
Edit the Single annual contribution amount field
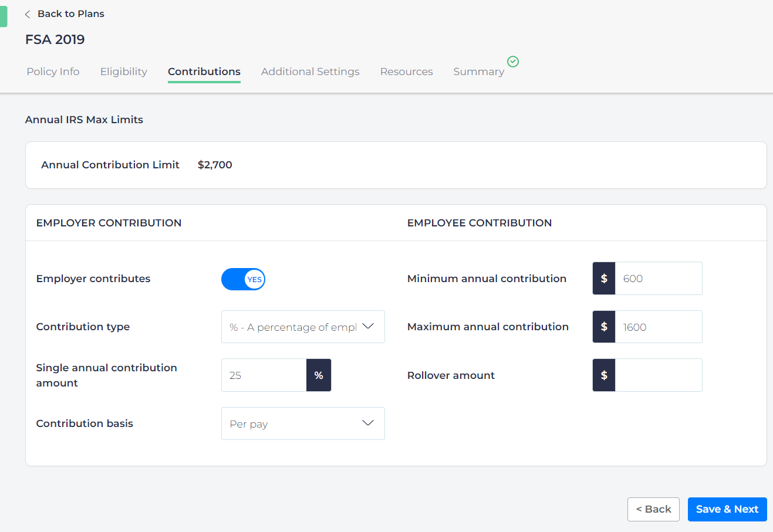click(264, 375)
